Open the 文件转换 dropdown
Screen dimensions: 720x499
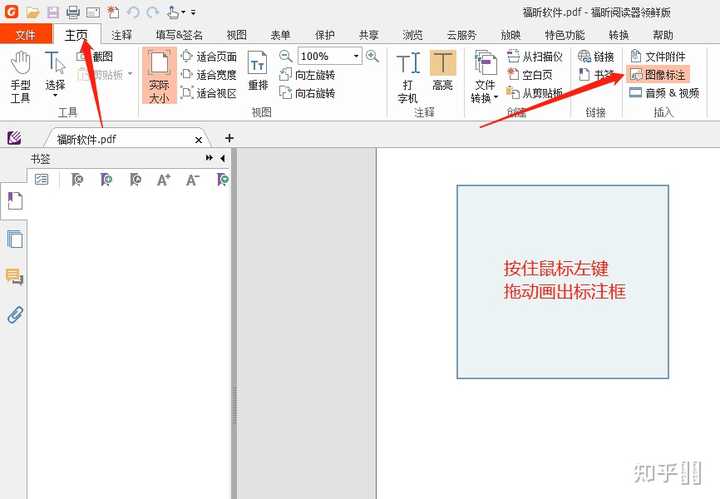(485, 77)
